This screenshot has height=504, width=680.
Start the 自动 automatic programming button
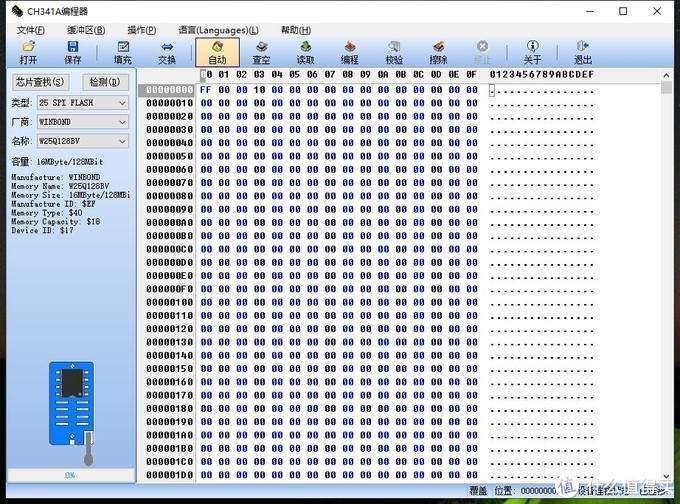217,52
